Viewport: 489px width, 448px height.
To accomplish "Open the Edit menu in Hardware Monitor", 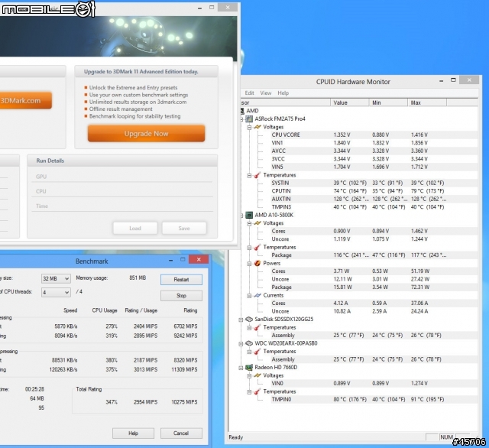I will (249, 93).
